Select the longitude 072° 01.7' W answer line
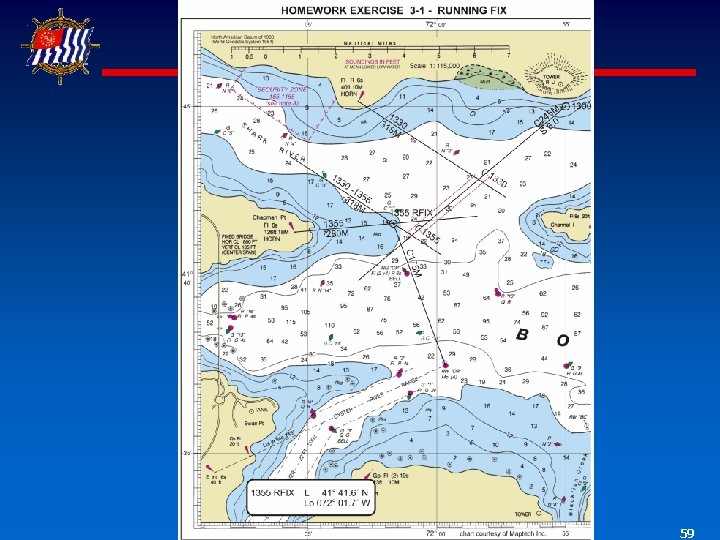 point(337,503)
